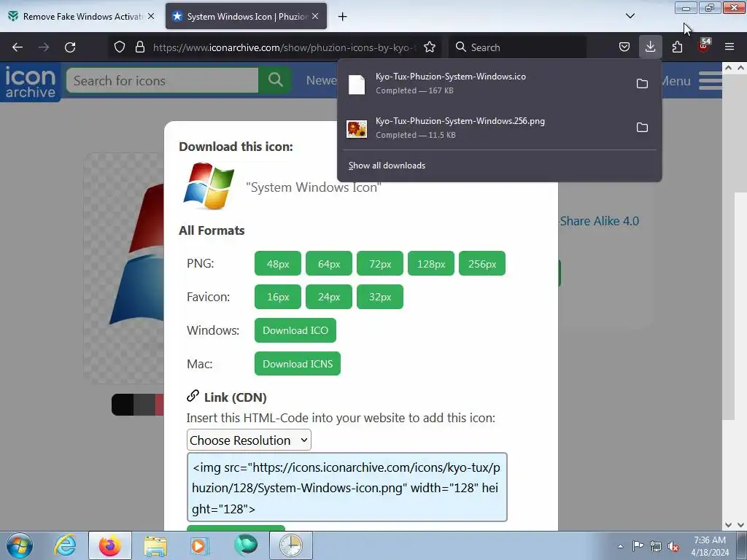Screen dimensions: 747x560
Task: Open downloaded Kyo-Tux-Phuzion-System-Windows.ico file
Action: point(487,83)
